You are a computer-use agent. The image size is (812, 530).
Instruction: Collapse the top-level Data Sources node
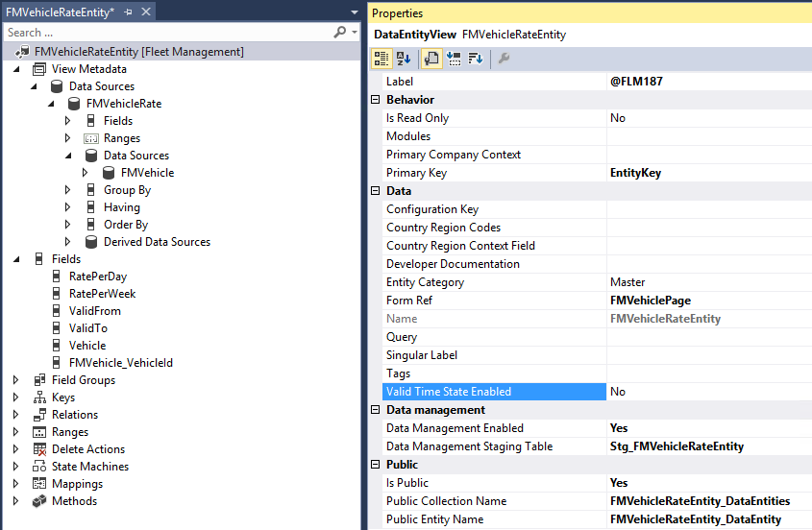(x=35, y=86)
